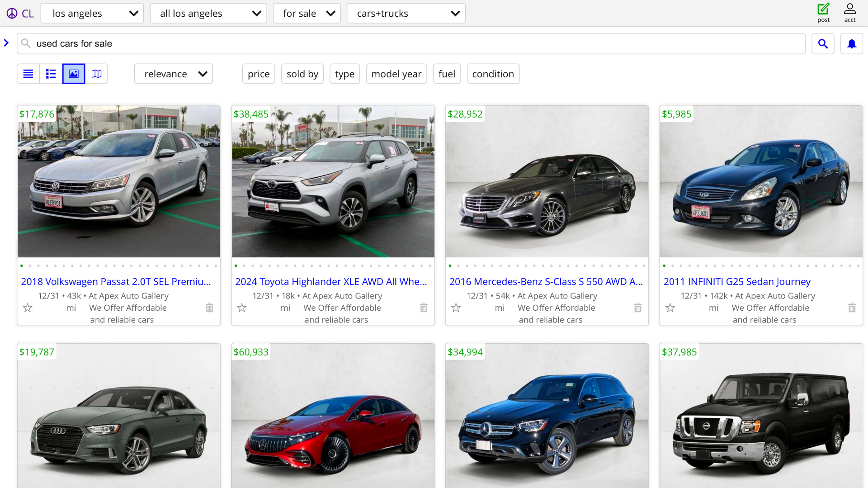Click the blue search magnifier button
Image resolution: width=868 pixels, height=488 pixels.
pyautogui.click(x=823, y=44)
